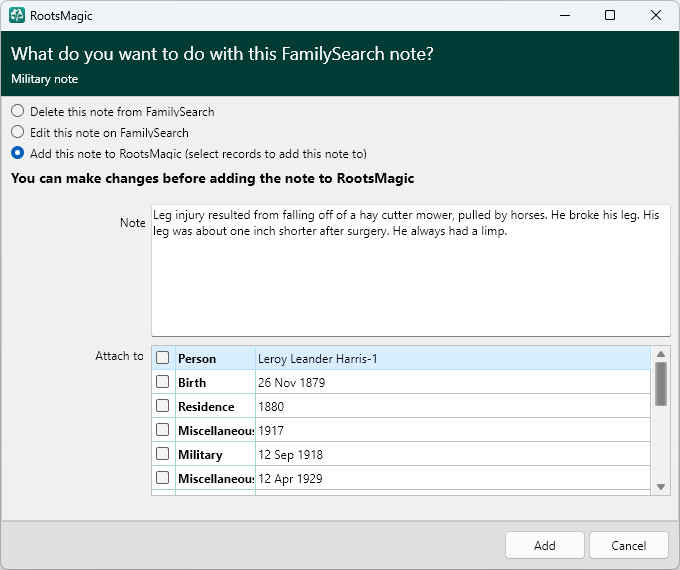
Task: Click the Military label cell
Action: click(216, 454)
